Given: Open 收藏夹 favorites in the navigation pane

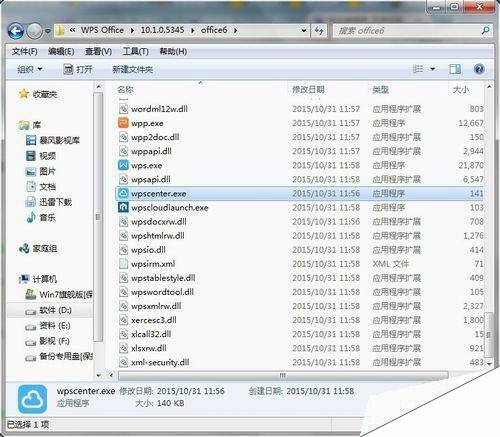Looking at the screenshot, I should point(45,94).
